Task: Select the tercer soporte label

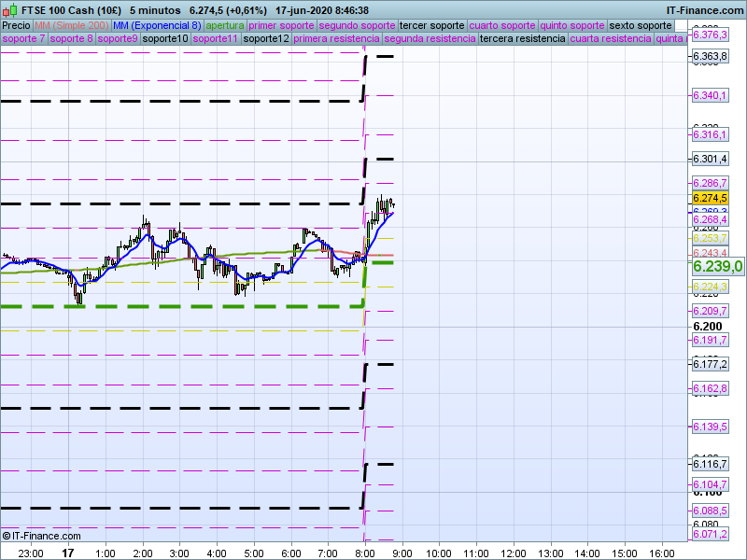Action: 430,25
